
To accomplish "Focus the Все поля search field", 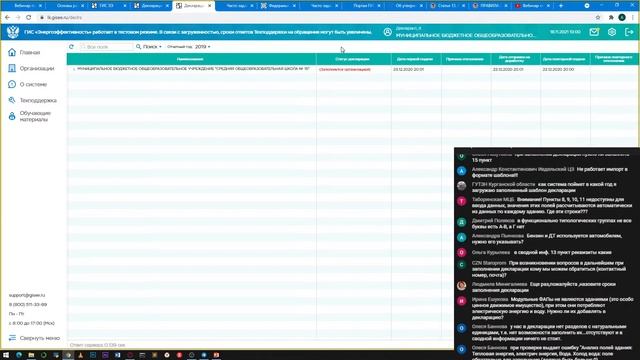I will coord(106,47).
